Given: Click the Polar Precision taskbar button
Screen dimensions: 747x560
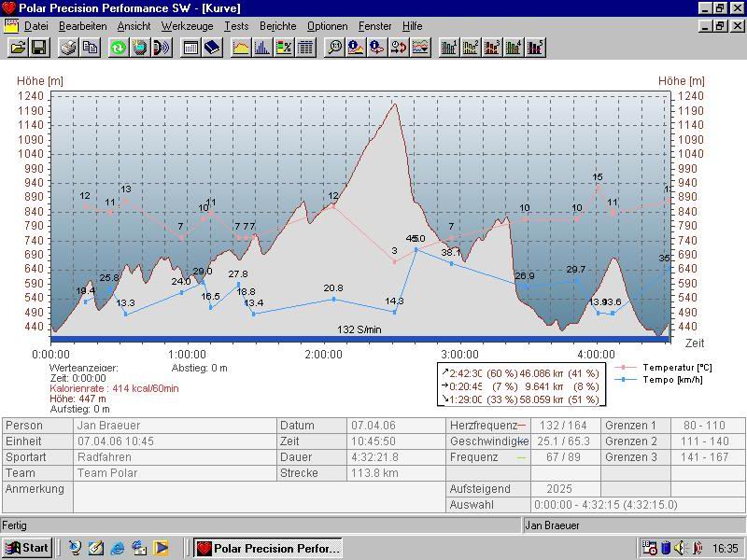Looking at the screenshot, I should [x=268, y=548].
